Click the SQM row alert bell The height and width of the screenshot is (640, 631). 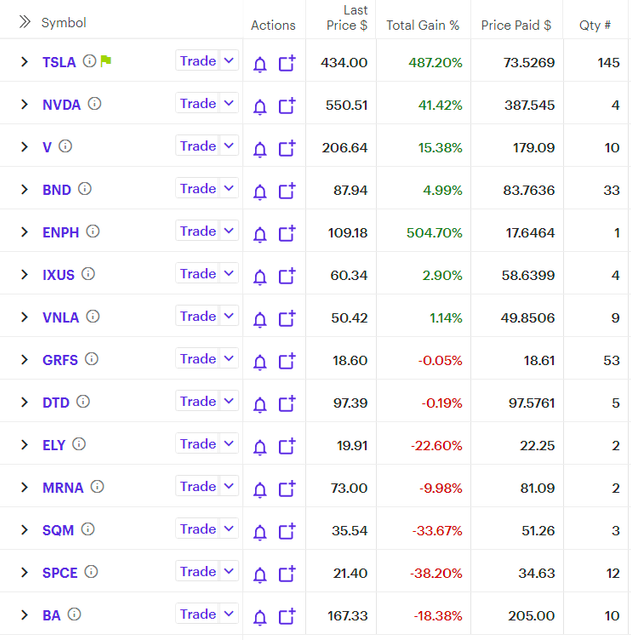click(x=260, y=532)
